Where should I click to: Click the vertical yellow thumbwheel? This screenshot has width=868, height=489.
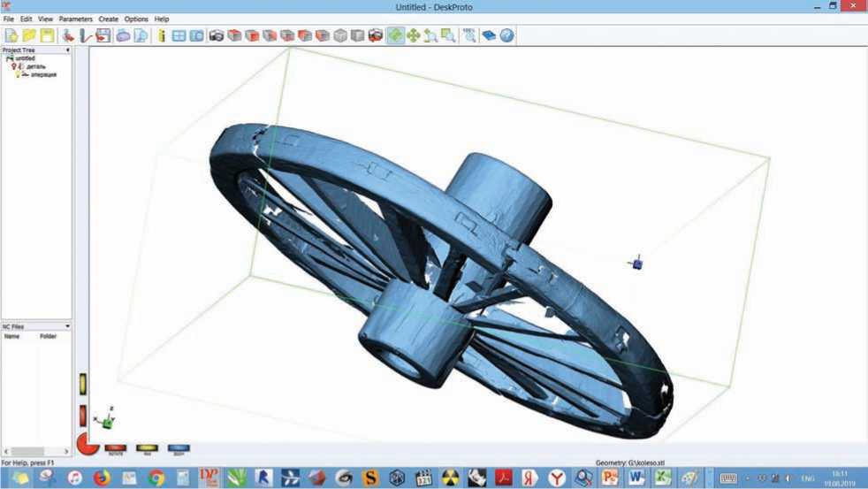click(82, 385)
